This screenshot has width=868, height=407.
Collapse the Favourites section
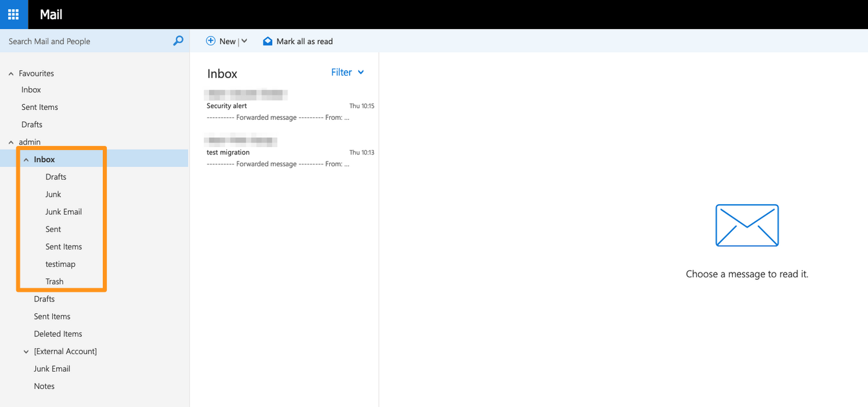pos(11,74)
